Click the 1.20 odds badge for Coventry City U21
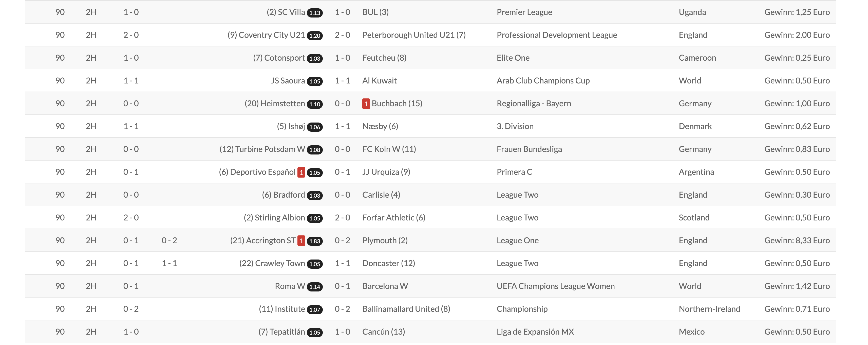The width and height of the screenshot is (868, 345). tap(314, 36)
